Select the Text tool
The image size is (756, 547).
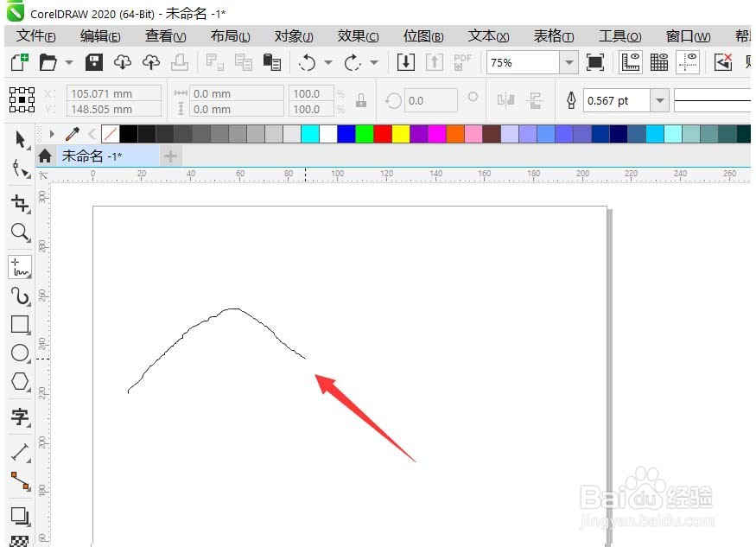click(x=21, y=417)
